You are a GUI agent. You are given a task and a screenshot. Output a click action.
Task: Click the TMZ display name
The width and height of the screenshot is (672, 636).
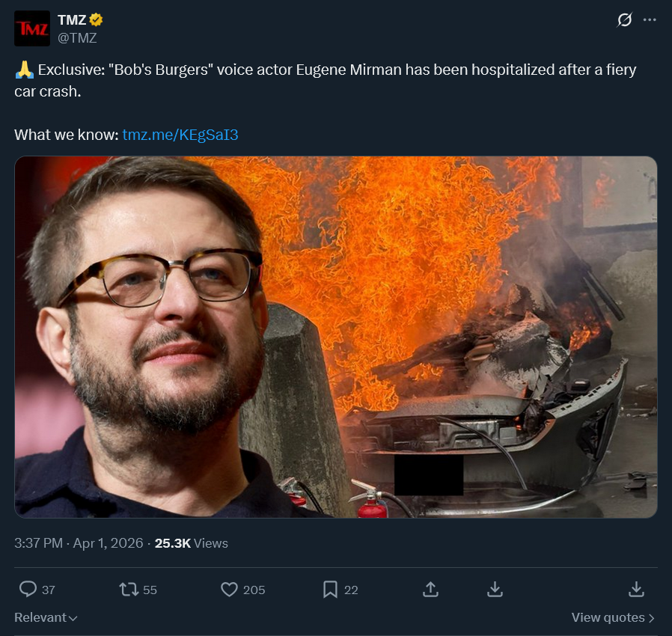point(72,20)
